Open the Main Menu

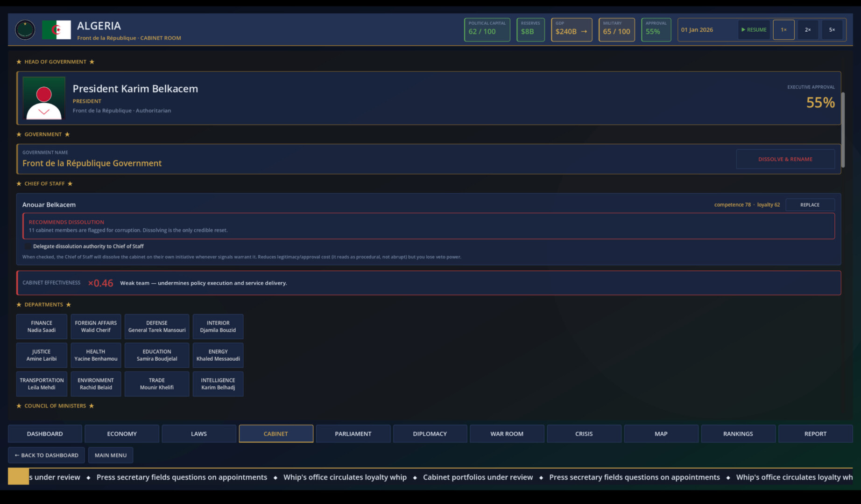point(111,455)
